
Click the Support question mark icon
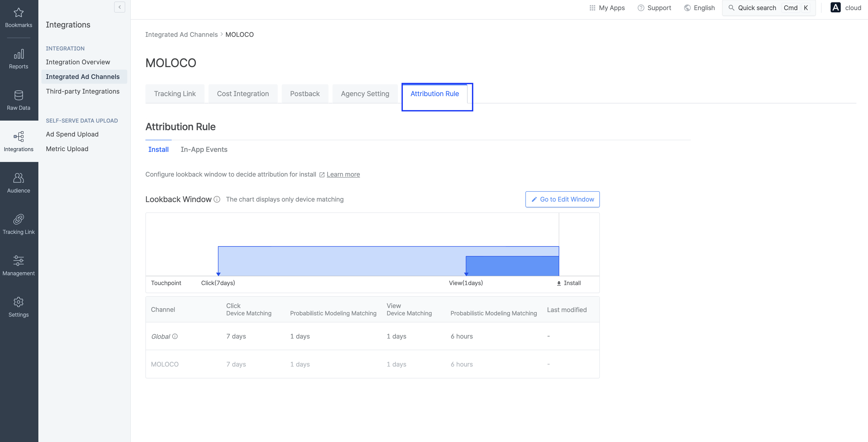click(x=641, y=8)
